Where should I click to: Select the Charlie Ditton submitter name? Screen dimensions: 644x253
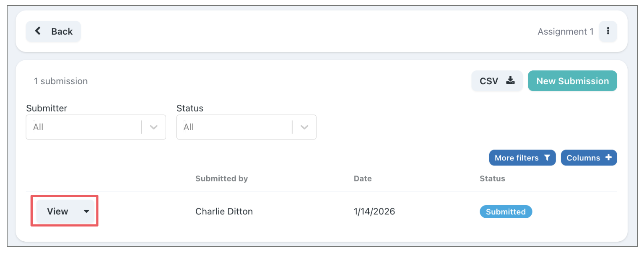point(224,212)
